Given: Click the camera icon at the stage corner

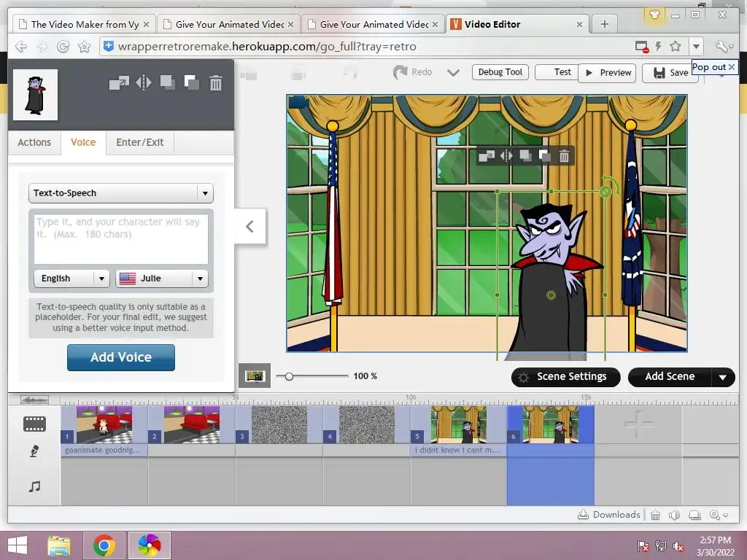Looking at the screenshot, I should tap(298, 102).
